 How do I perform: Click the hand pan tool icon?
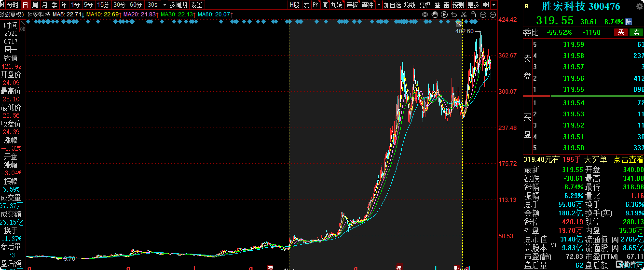click(x=434, y=14)
